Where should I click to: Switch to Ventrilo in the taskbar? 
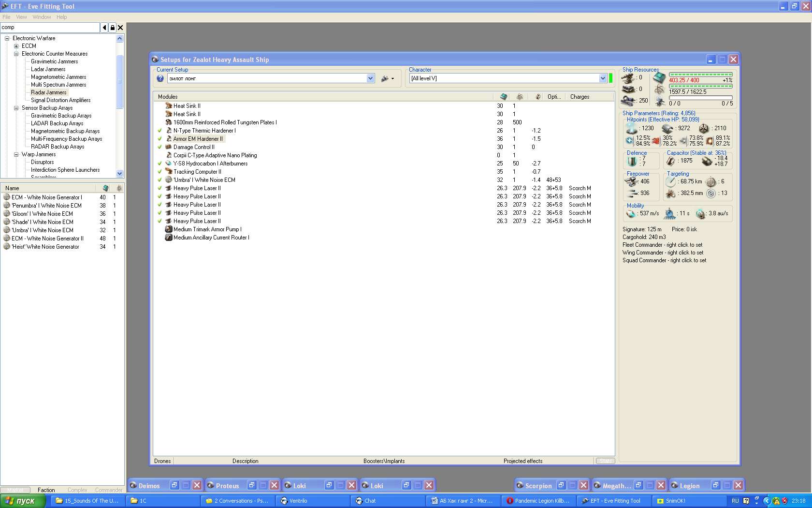pos(313,501)
